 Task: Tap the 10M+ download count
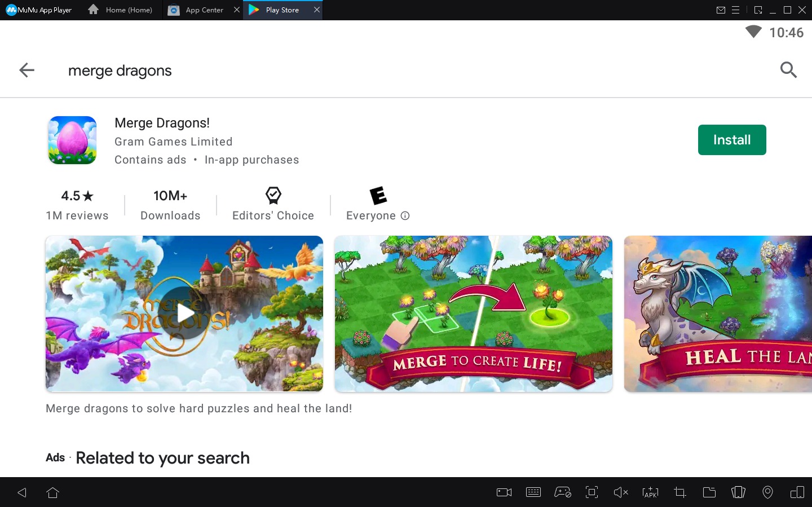click(x=170, y=196)
